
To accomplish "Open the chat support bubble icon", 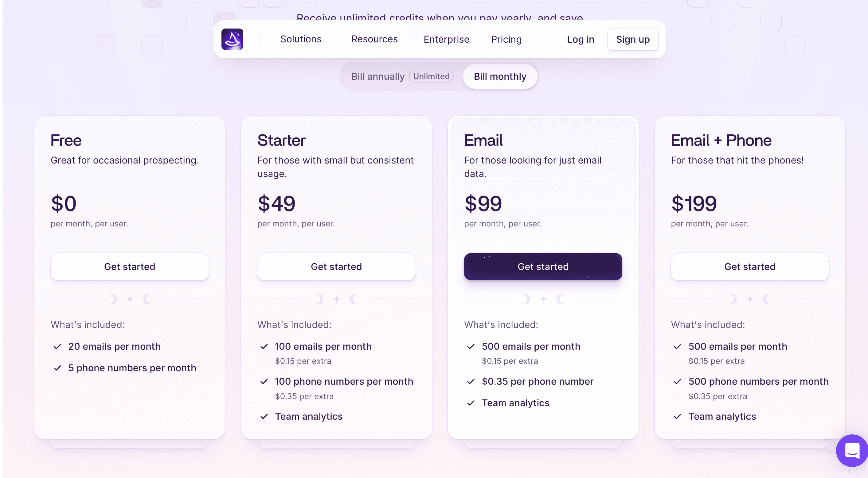I will (x=852, y=450).
